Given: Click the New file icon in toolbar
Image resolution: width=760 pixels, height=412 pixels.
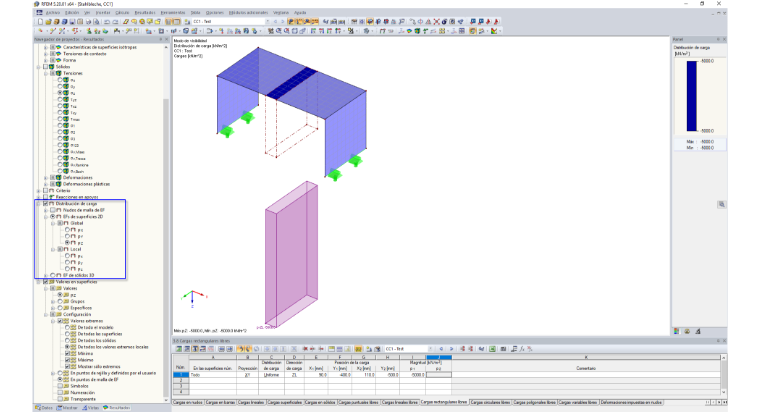Looking at the screenshot, I should pyautogui.click(x=40, y=22).
